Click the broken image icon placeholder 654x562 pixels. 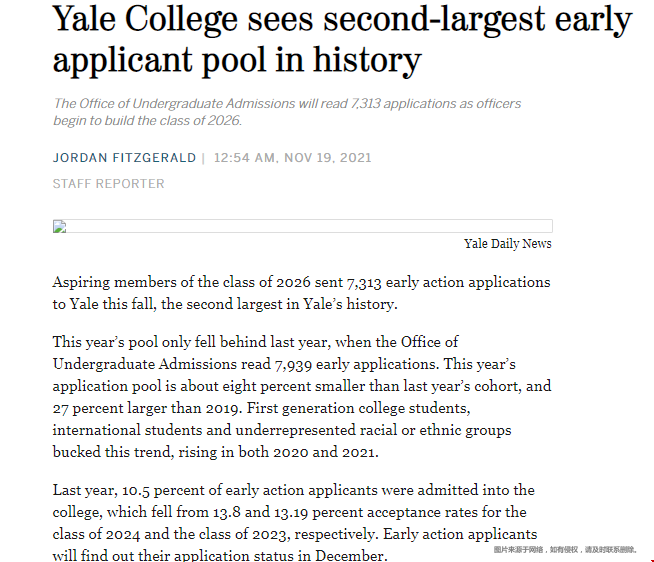click(60, 227)
